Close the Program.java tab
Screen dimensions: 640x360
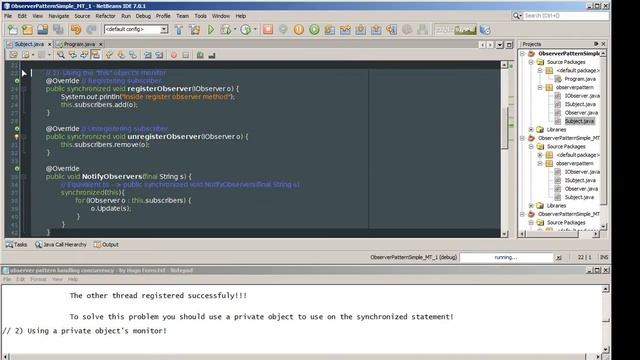click(100, 44)
